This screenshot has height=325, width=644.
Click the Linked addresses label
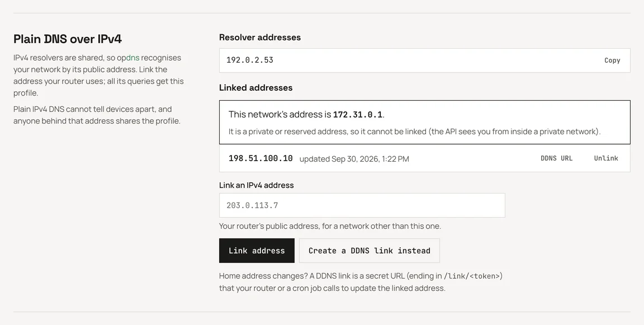(255, 87)
